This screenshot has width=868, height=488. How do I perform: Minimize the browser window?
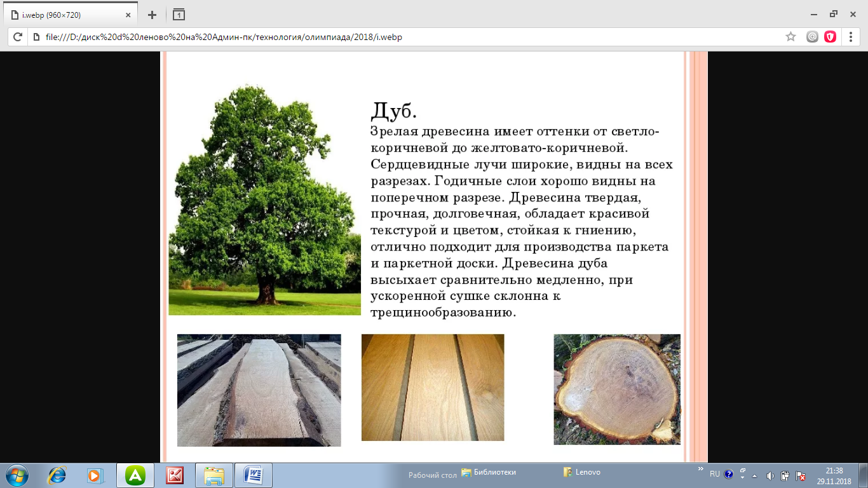[814, 14]
